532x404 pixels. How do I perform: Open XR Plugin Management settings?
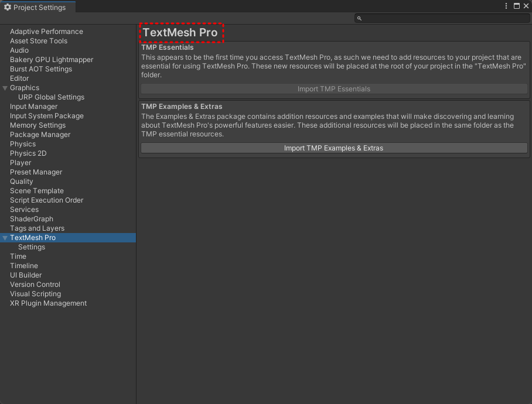pyautogui.click(x=48, y=303)
